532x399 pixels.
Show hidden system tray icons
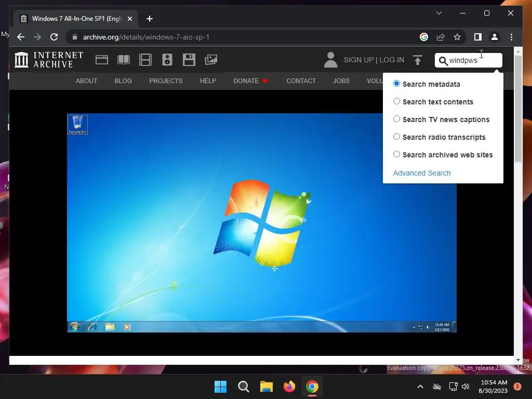click(420, 387)
